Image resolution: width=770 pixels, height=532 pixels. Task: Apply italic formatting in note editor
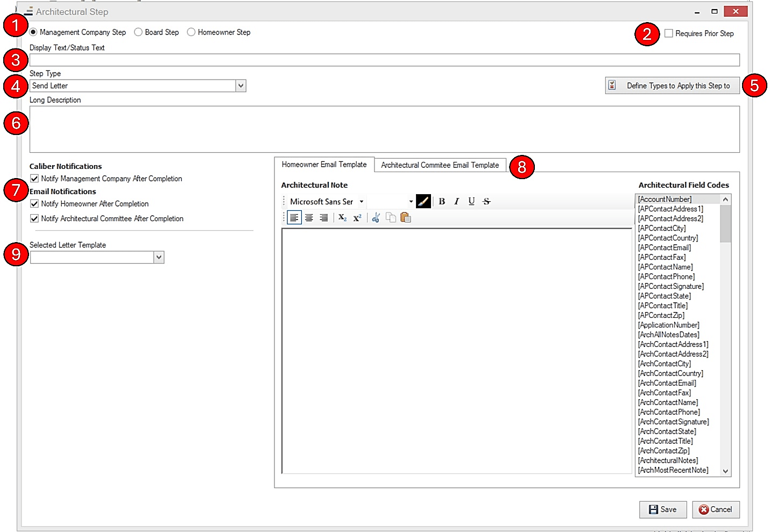coord(456,201)
